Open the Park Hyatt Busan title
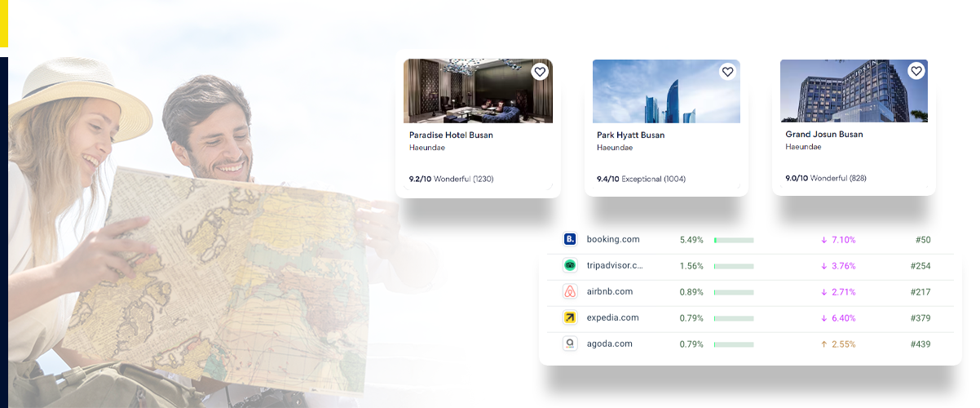This screenshot has width=980, height=408. (630, 135)
